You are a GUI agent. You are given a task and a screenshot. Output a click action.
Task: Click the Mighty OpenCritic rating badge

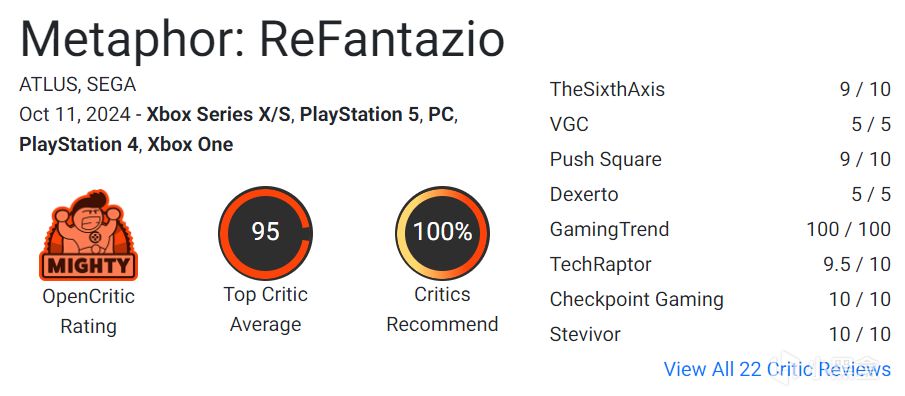(88, 236)
